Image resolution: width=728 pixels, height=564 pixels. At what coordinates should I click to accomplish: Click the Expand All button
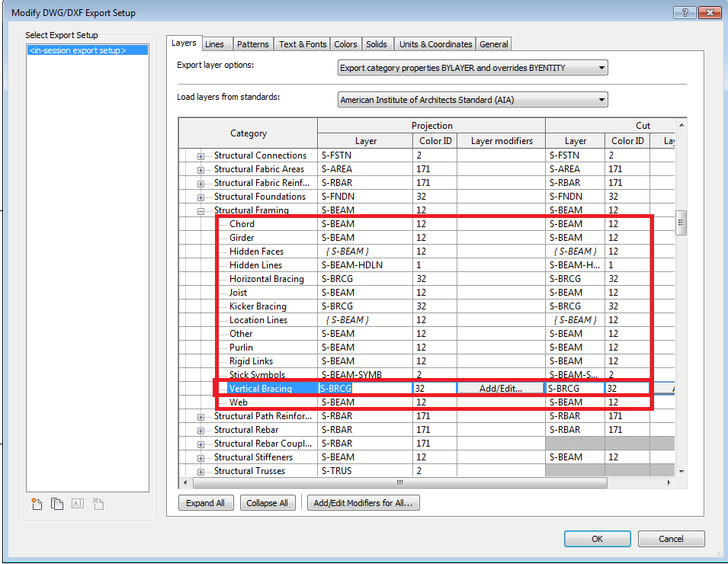click(205, 503)
